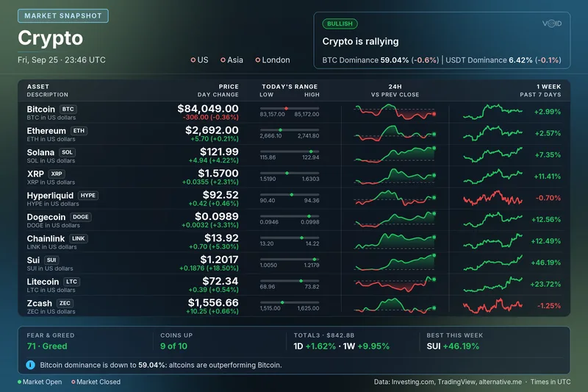Screen dimensions: 588x392
Task: Click the BULLISH status badge
Action: (340, 24)
